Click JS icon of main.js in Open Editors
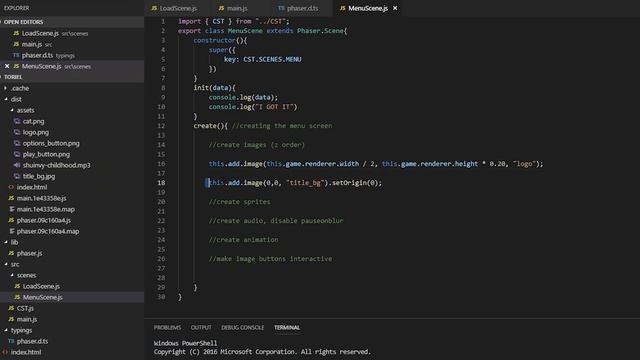Viewport: 640px width, 360px height. click(x=16, y=44)
